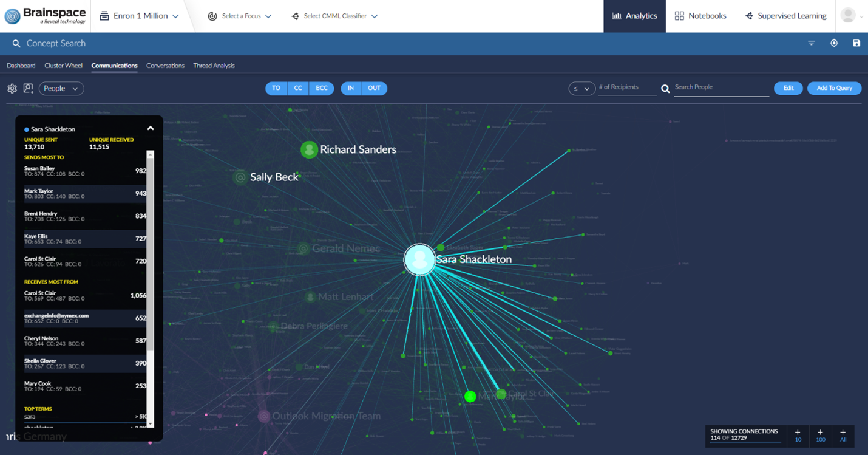Image resolution: width=868 pixels, height=455 pixels.
Task: Click the Sara Shackleton center node
Action: click(419, 259)
